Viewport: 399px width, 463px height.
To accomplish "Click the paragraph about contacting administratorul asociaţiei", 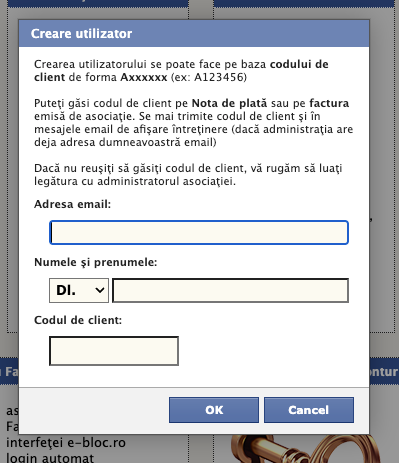I will pyautogui.click(x=188, y=175).
